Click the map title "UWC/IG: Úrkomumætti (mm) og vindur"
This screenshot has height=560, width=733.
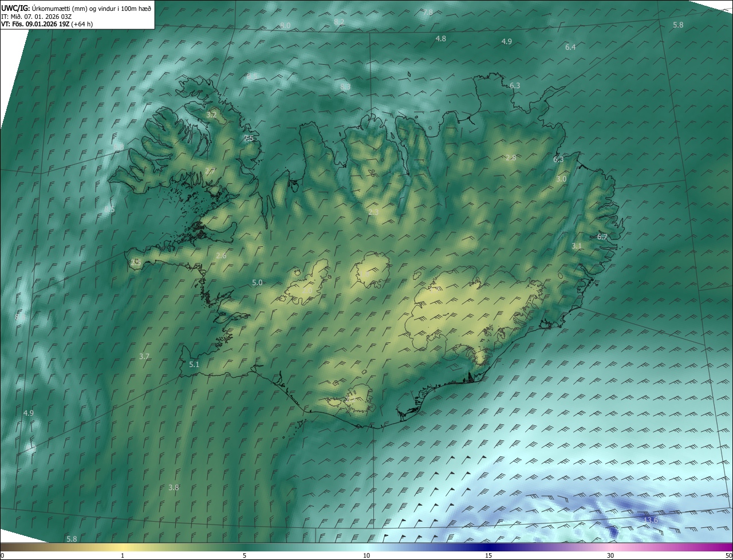(x=76, y=7)
